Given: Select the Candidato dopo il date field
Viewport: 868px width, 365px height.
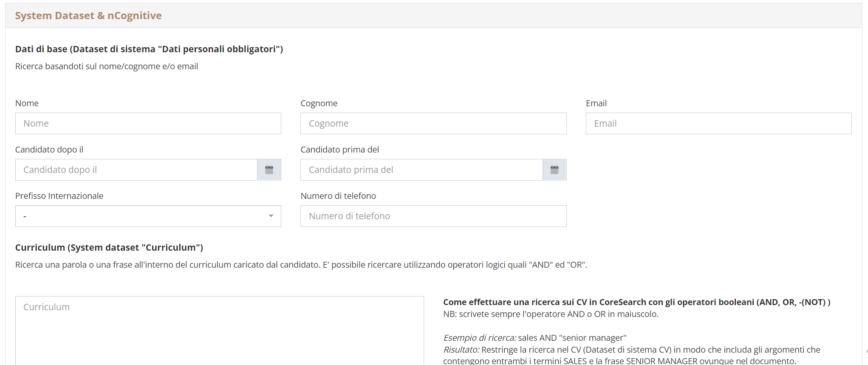Looking at the screenshot, I should click(136, 170).
